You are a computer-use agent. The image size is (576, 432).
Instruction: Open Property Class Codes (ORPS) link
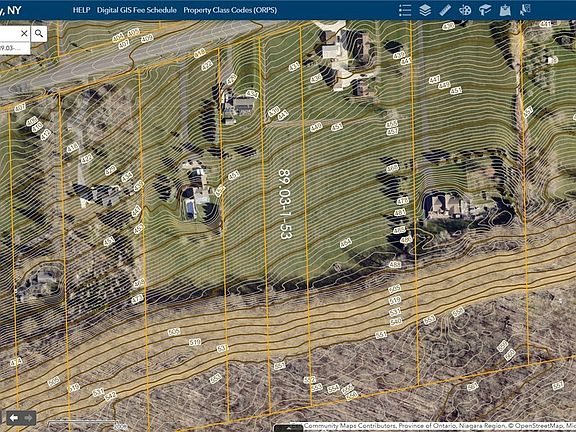pos(230,10)
